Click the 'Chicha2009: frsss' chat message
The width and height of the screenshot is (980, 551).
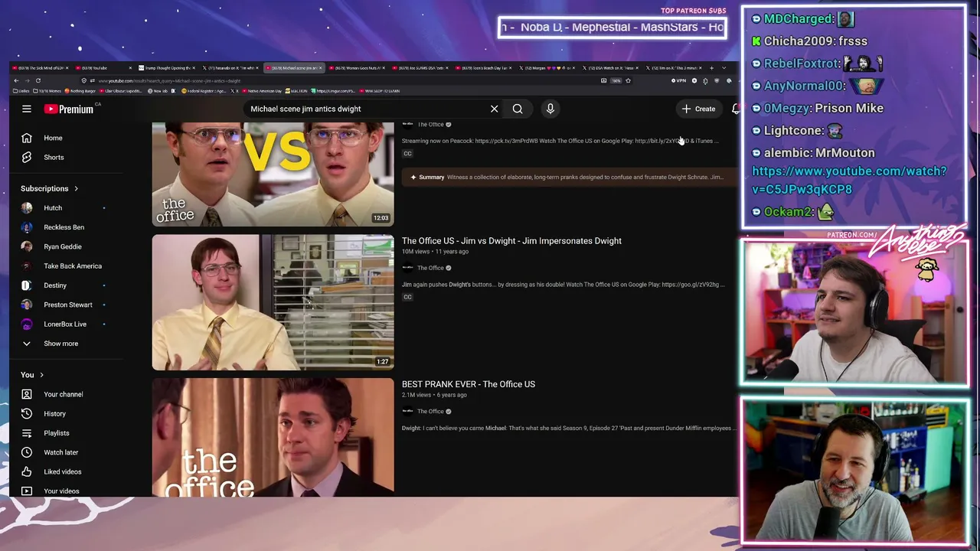[x=809, y=41]
